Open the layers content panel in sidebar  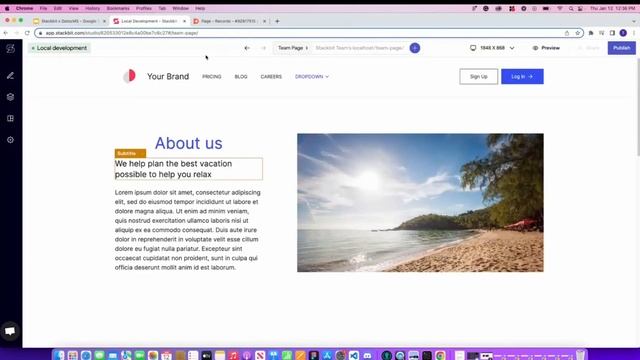tap(11, 97)
